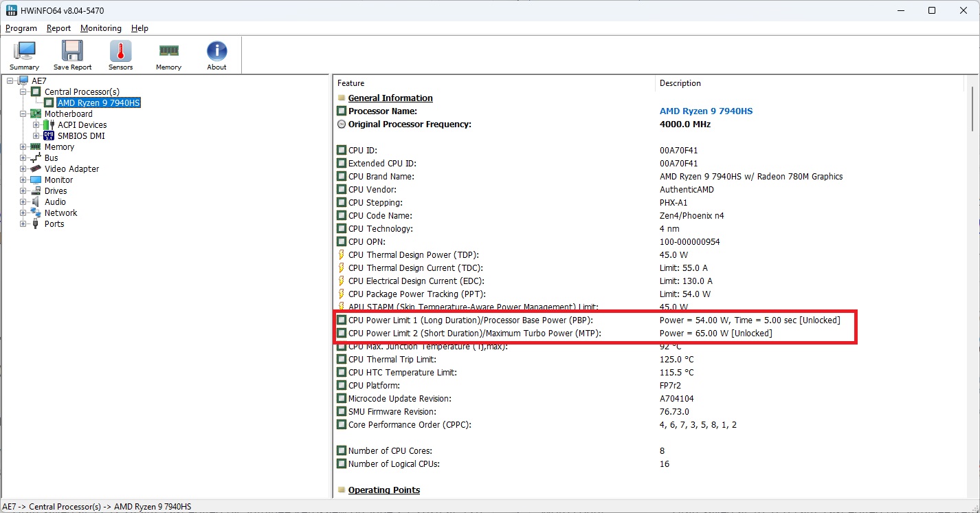Screen dimensions: 980x513
Task: Click the folder icon beside Operating Points
Action: [342, 490]
